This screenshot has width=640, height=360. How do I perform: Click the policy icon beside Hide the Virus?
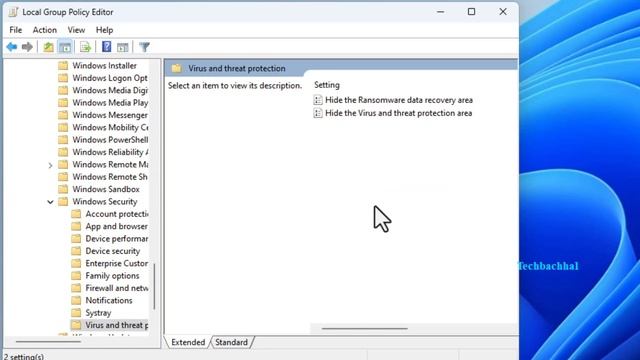(318, 113)
